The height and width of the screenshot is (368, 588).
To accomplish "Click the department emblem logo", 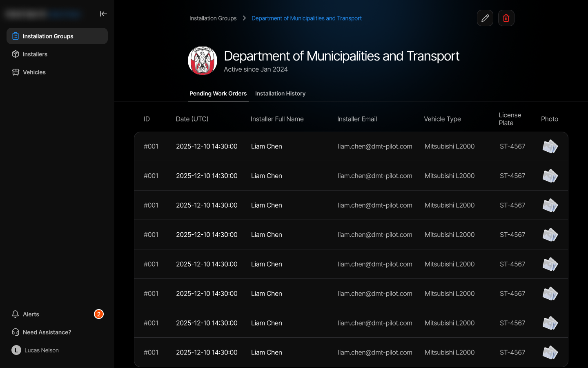I will tap(203, 61).
